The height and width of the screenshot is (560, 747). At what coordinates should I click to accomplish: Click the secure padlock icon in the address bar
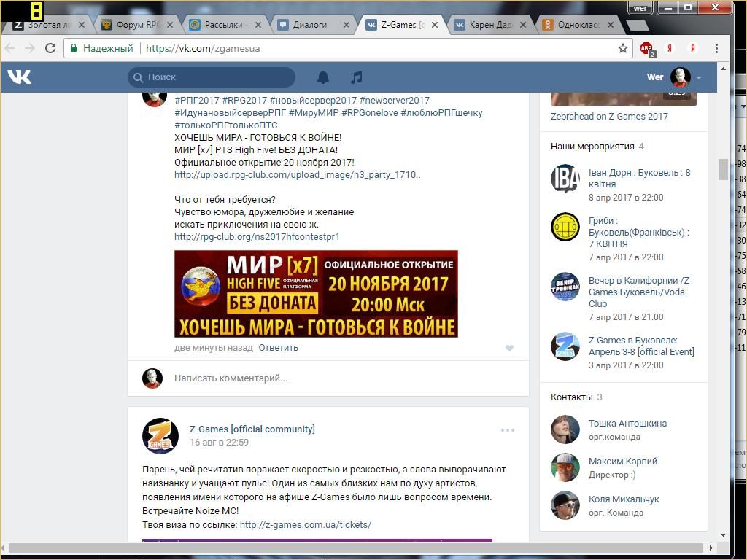(x=74, y=48)
